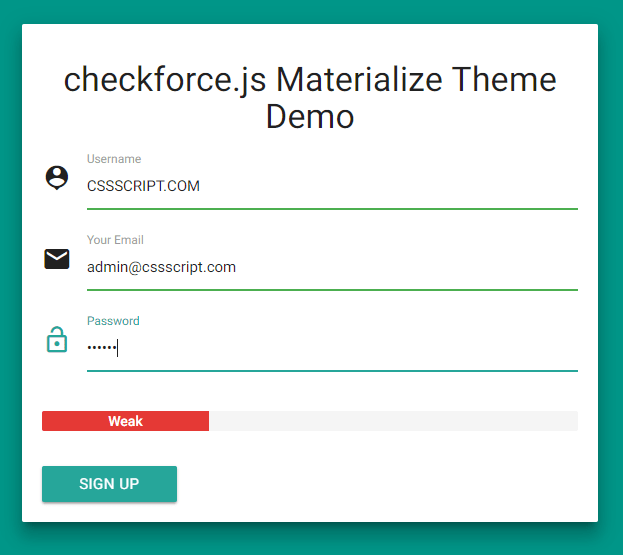Click the teal Password label text

tap(113, 321)
